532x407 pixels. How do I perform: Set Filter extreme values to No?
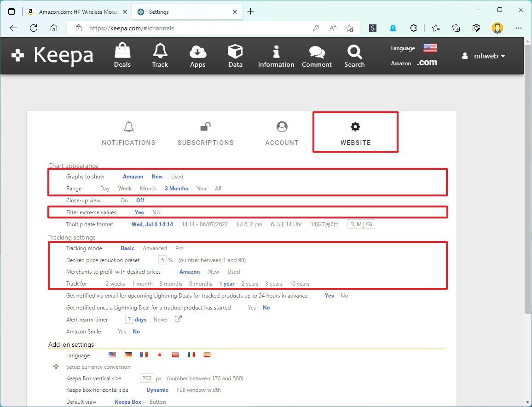[x=156, y=212]
